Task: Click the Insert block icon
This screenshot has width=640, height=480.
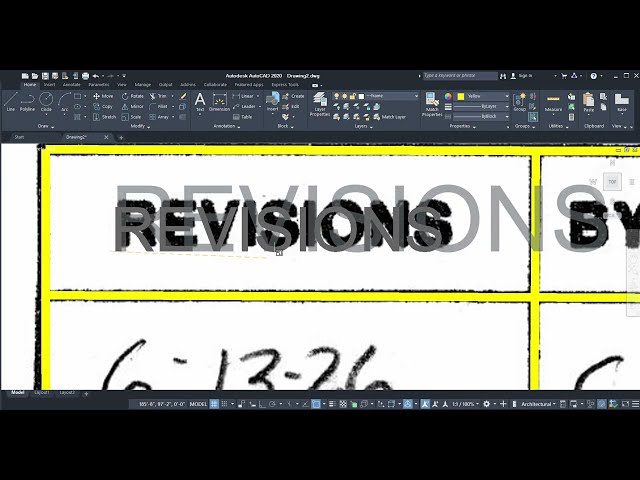Action: pos(272,102)
